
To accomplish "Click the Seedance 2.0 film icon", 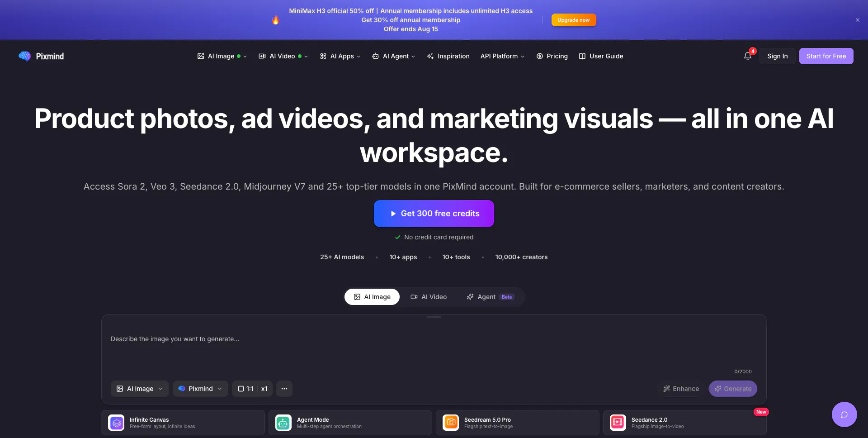I will click(x=618, y=423).
